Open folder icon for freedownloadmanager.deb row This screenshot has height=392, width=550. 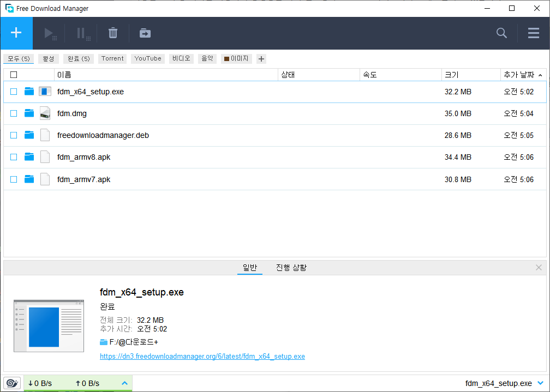point(29,135)
